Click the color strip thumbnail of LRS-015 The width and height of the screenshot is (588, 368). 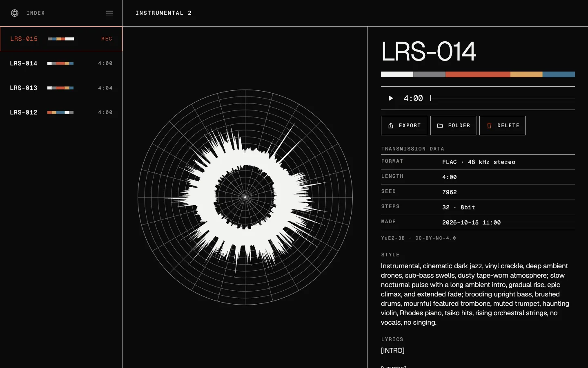coord(61,39)
